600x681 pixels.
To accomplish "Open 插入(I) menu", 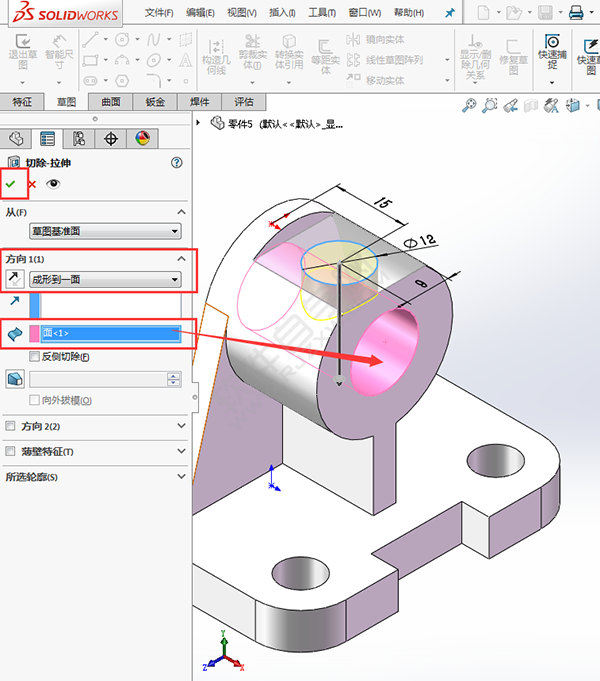I will (x=282, y=13).
